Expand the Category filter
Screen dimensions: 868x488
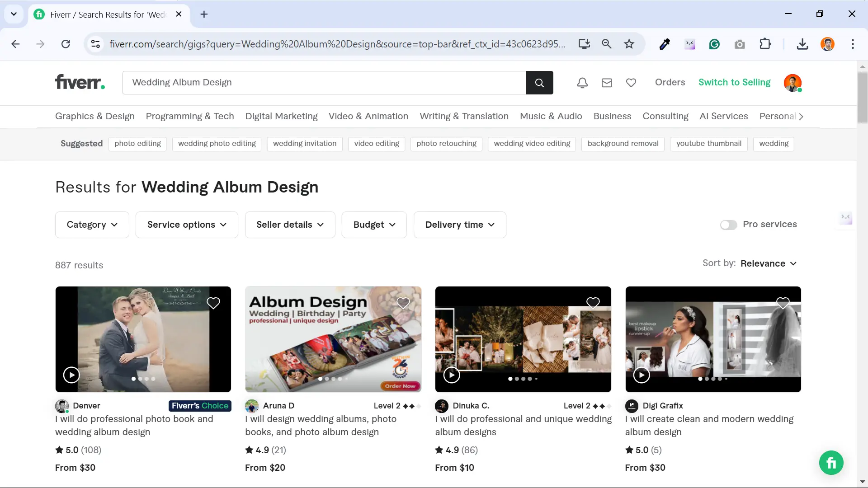point(92,225)
